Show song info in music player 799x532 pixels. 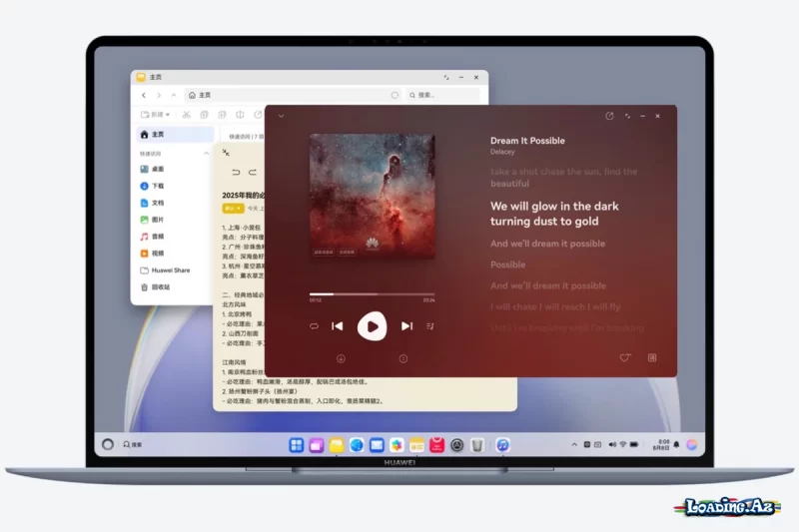(403, 359)
